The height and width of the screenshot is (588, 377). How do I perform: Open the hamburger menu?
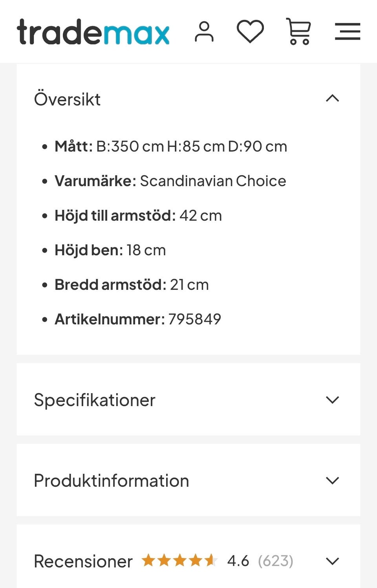(348, 31)
